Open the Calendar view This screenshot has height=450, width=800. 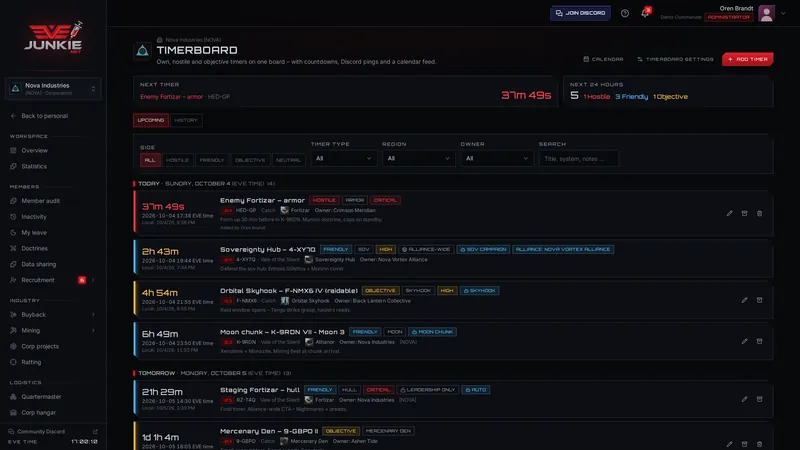tap(603, 59)
